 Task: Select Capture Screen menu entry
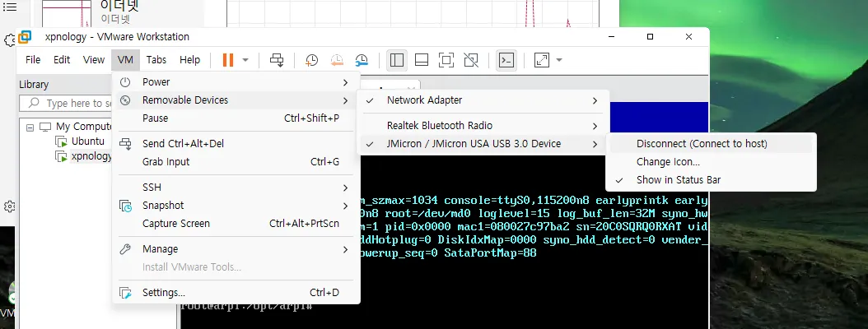coord(236,224)
